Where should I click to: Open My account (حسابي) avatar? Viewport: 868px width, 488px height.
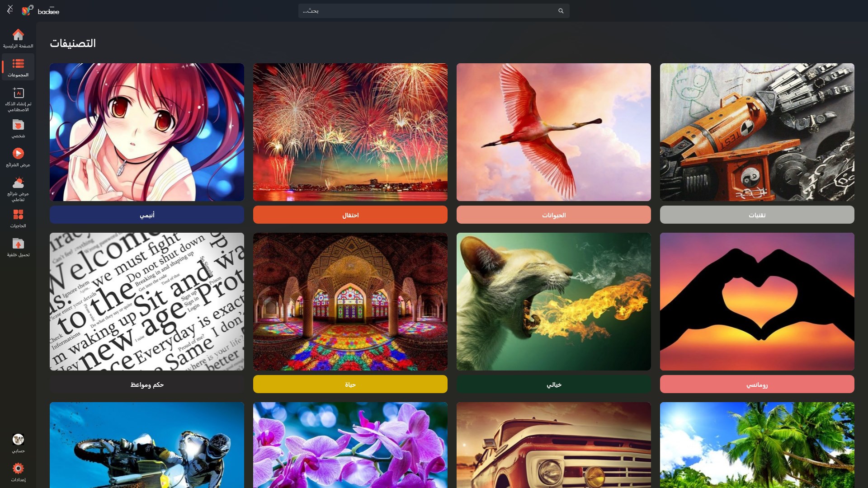[x=18, y=443]
